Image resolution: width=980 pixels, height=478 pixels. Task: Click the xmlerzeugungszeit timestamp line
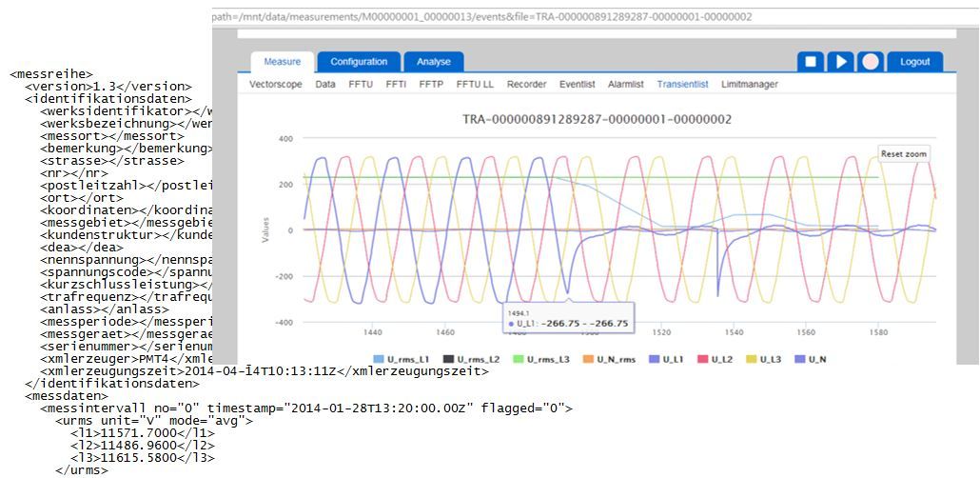pos(265,371)
